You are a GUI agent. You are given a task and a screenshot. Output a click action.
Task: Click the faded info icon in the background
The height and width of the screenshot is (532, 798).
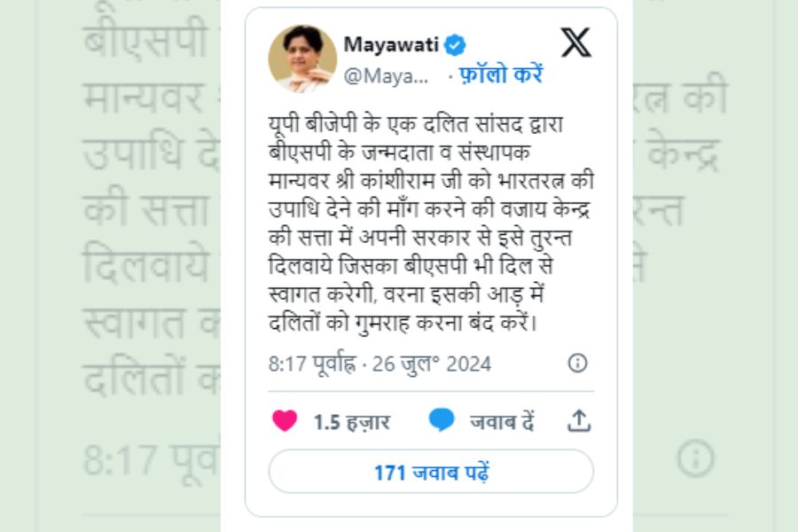696,458
